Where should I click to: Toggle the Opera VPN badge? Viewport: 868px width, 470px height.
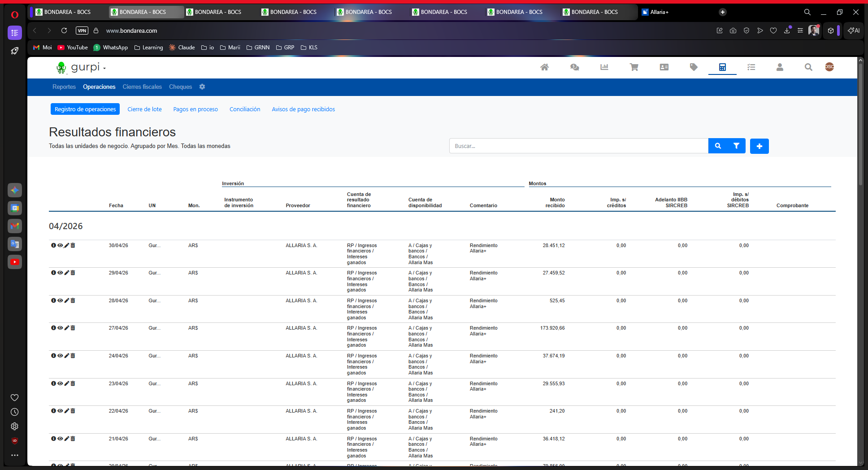coord(82,31)
